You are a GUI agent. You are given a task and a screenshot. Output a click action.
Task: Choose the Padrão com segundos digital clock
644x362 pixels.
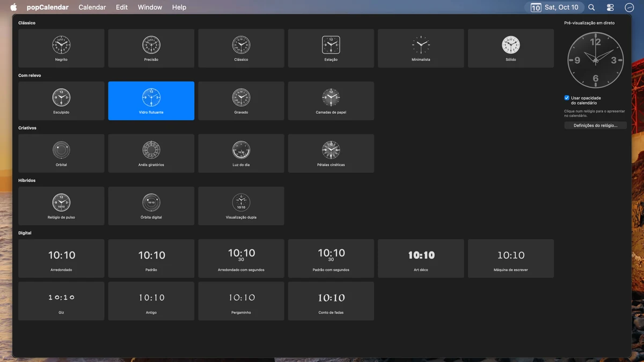click(x=331, y=258)
